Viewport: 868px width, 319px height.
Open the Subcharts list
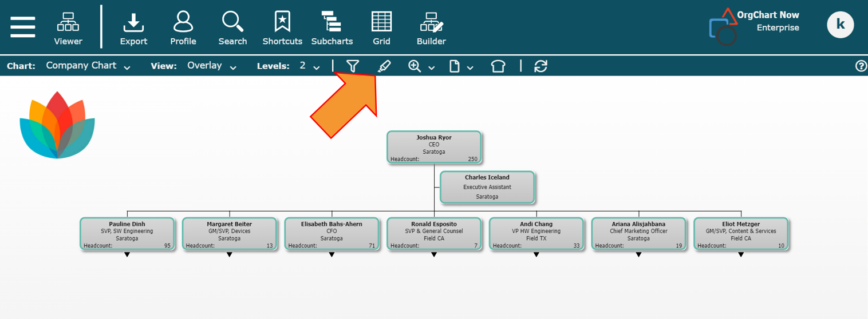pyautogui.click(x=332, y=28)
